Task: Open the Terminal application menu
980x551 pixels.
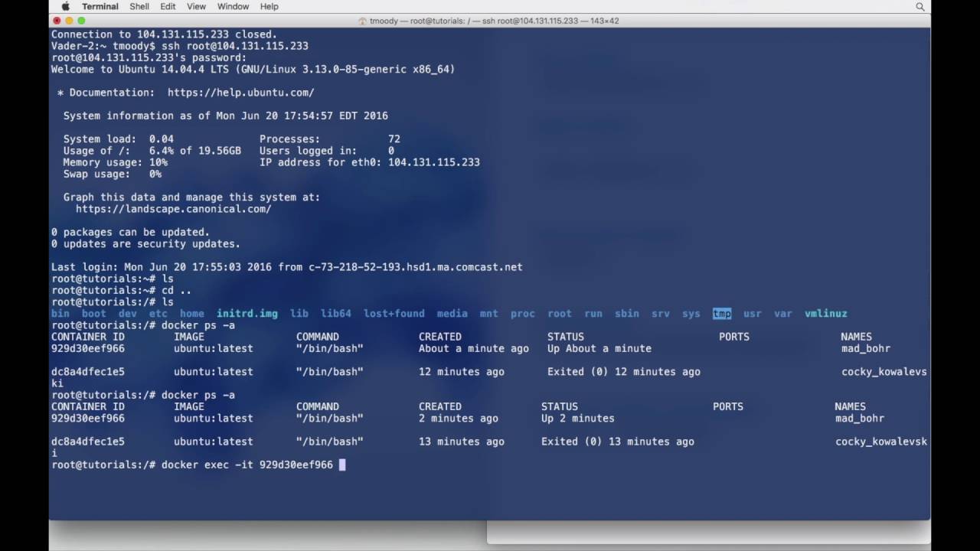Action: click(100, 6)
